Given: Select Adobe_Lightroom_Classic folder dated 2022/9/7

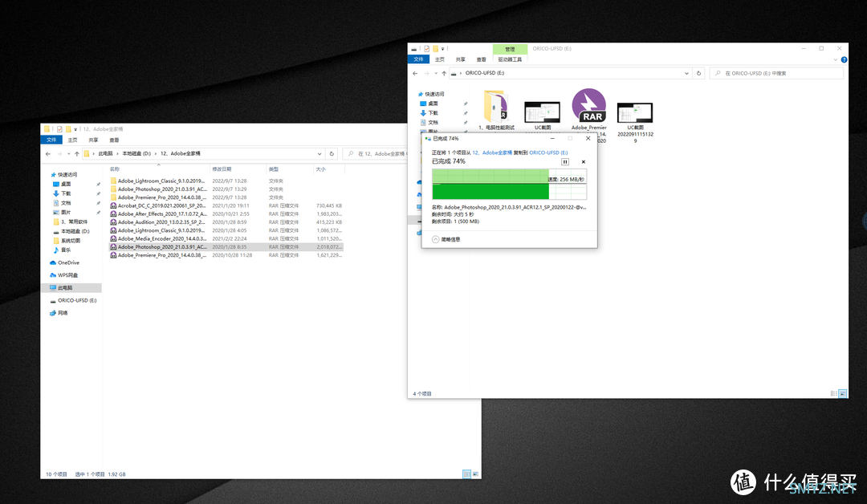Looking at the screenshot, I should click(226, 181).
